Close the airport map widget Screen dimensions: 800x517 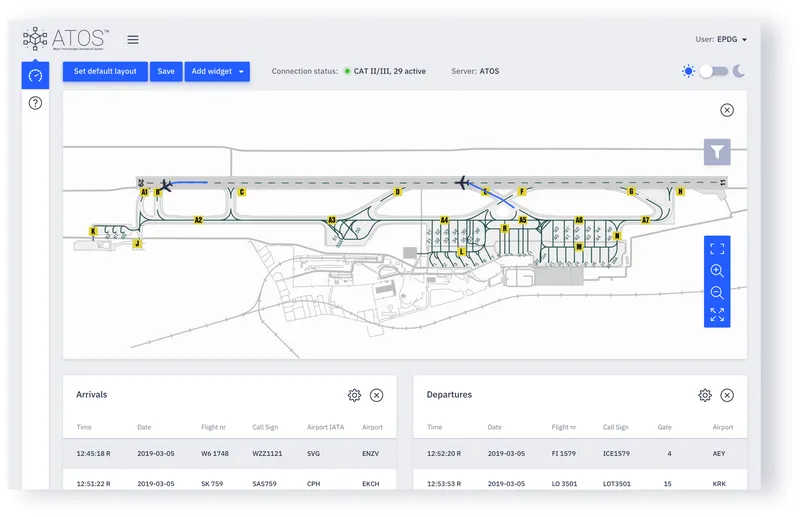[727, 110]
